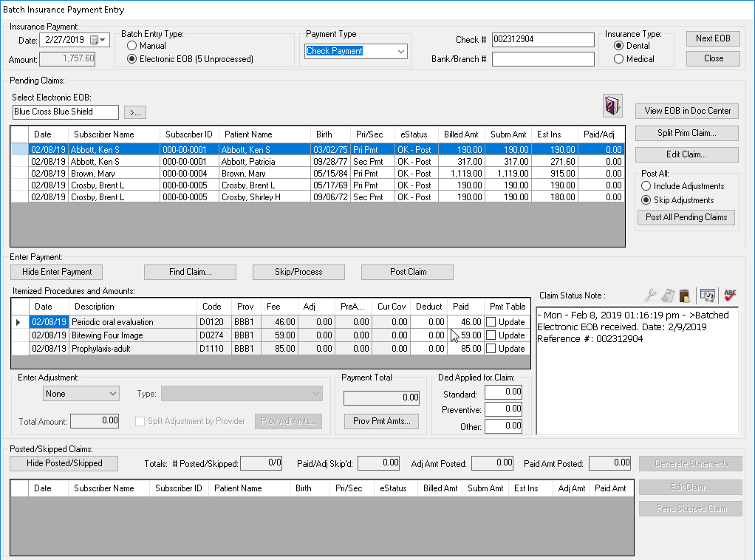The height and width of the screenshot is (560, 755).
Task: Run the ABC spell check icon
Action: 731,296
